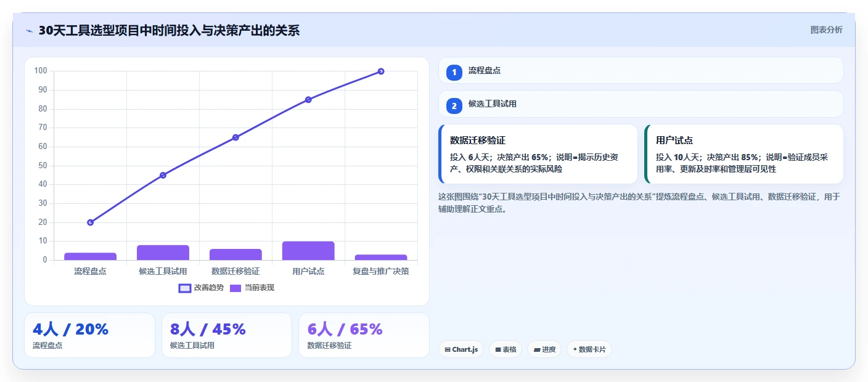This screenshot has width=868, height=382.
Task: Click the Chart.js tag
Action: pos(461,349)
